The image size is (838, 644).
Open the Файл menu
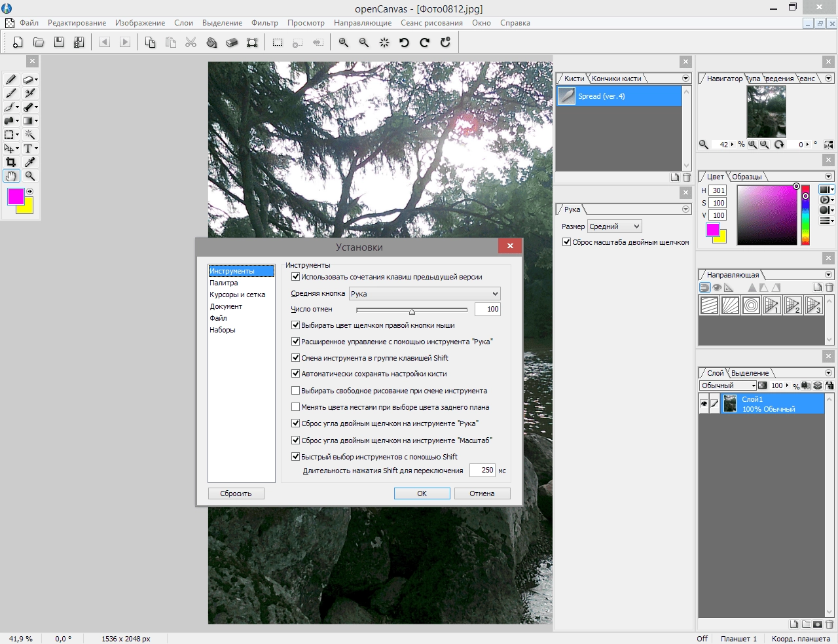pyautogui.click(x=29, y=23)
